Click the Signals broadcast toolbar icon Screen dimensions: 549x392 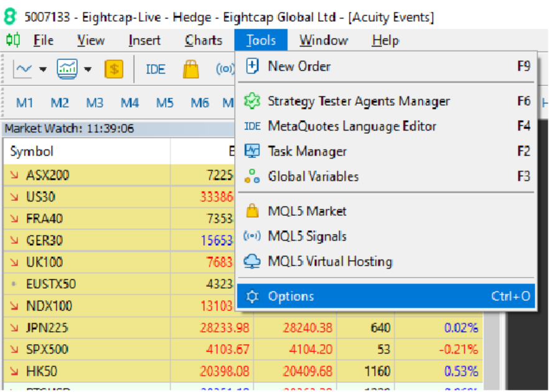pos(225,69)
